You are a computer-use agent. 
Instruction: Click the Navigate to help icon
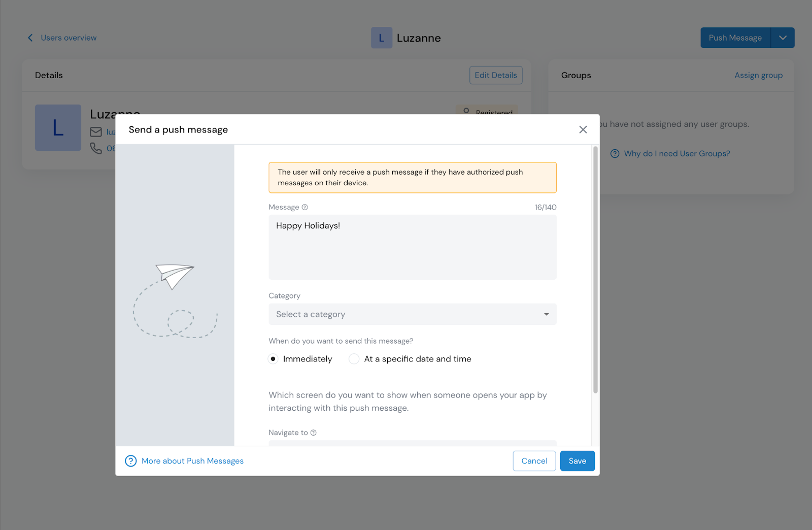pyautogui.click(x=313, y=433)
